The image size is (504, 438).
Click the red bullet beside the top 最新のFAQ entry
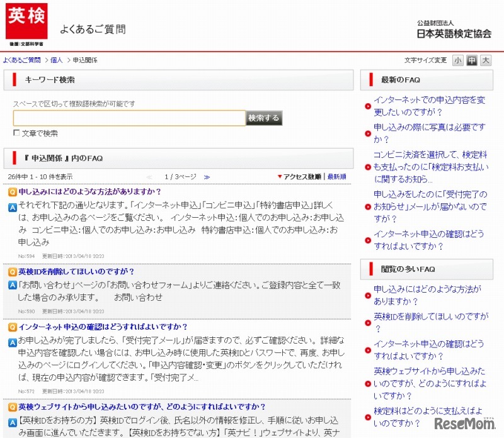pos(368,106)
